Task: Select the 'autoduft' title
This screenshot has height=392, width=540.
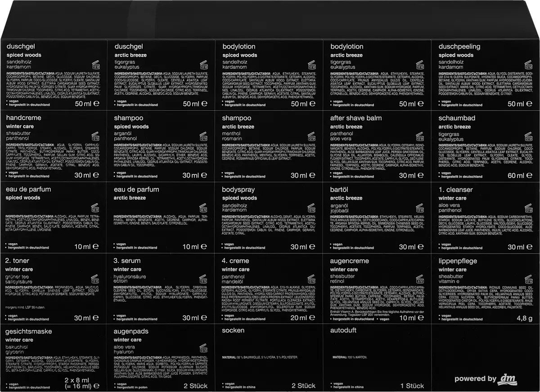Action: tap(344, 330)
